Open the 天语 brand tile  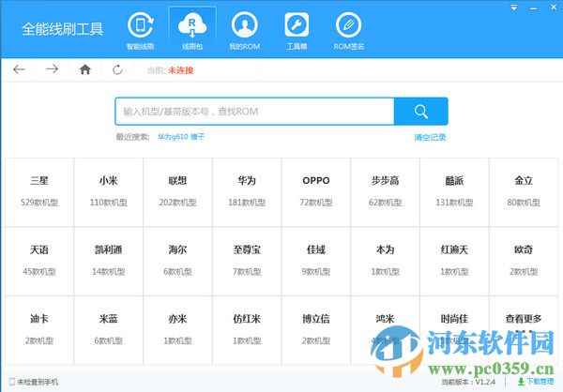tap(39, 262)
